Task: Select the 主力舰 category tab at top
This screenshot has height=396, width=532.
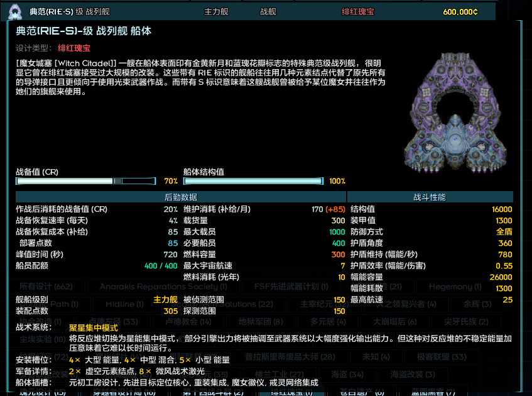Action: [217, 11]
